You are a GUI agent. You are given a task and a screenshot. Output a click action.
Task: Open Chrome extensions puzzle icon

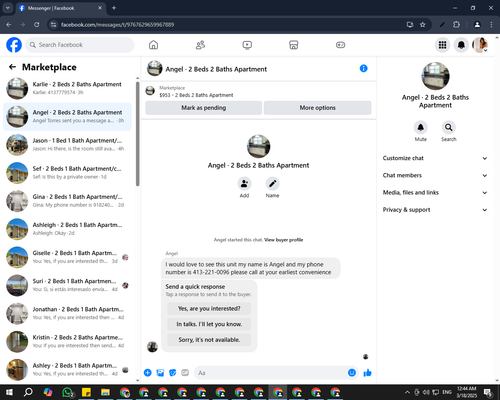point(456,25)
